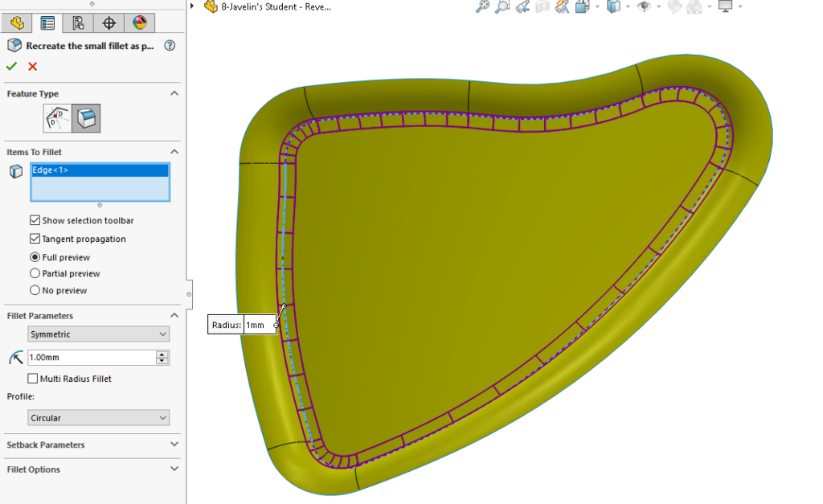
Task: Open the FeatureManager design tree tab
Action: tap(17, 23)
